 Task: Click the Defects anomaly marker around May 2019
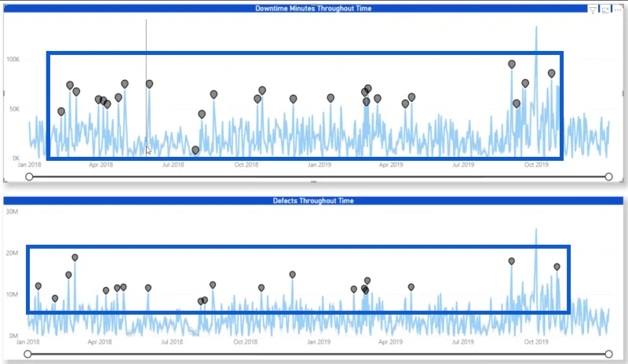[x=411, y=287]
